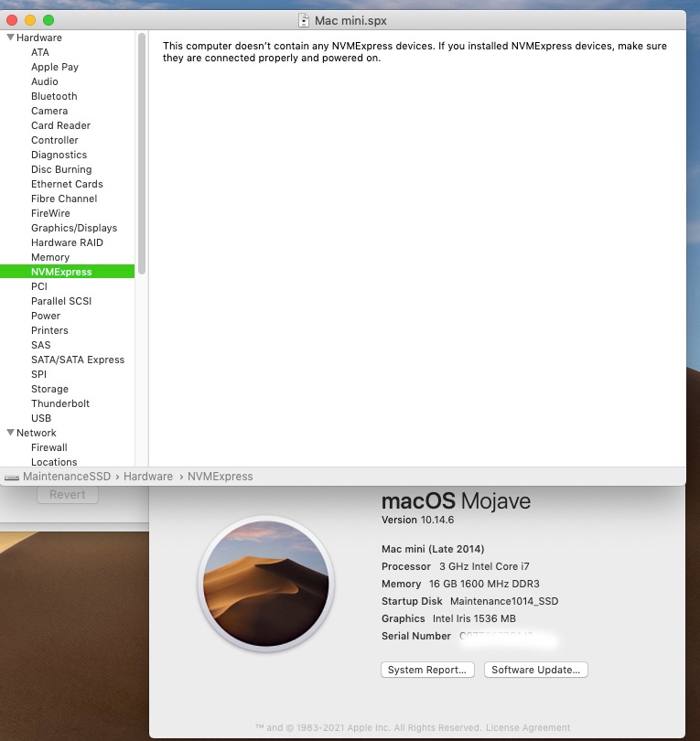
Task: Select USB in the sidebar
Action: click(x=41, y=418)
